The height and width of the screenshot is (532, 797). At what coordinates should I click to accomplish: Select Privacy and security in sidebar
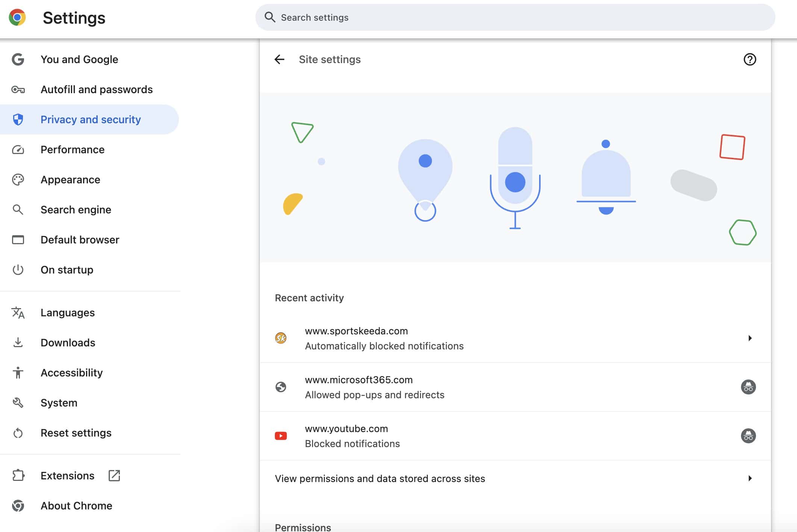tap(91, 119)
